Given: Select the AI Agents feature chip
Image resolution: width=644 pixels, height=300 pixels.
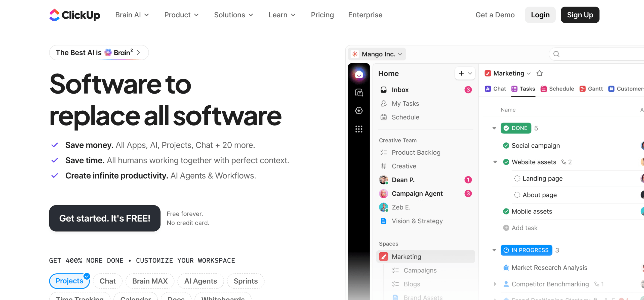Looking at the screenshot, I should tap(200, 281).
